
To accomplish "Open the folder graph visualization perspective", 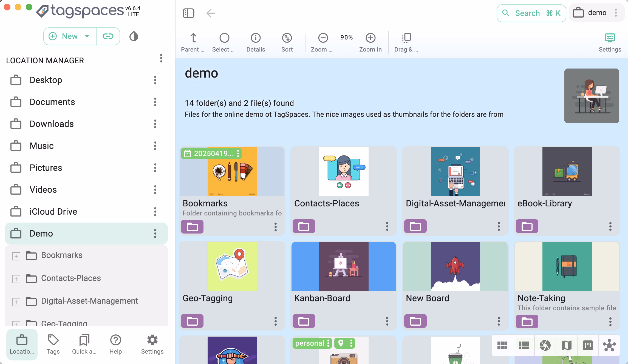I will 609,345.
